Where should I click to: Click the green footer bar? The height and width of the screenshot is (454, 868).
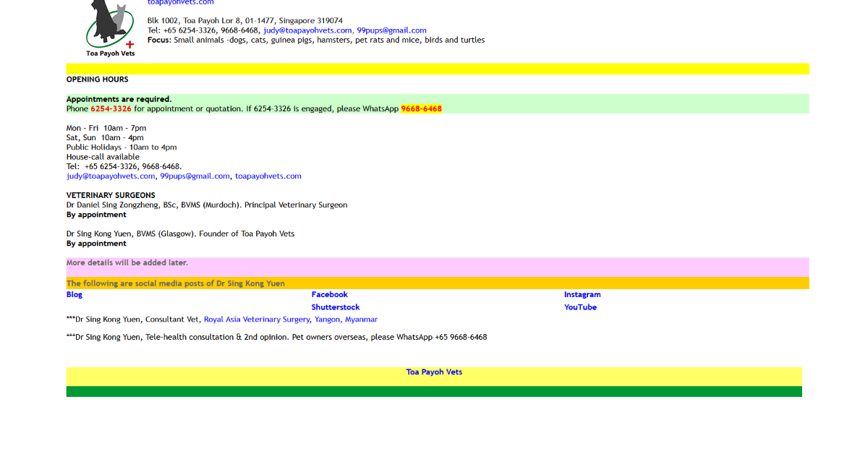pyautogui.click(x=434, y=391)
